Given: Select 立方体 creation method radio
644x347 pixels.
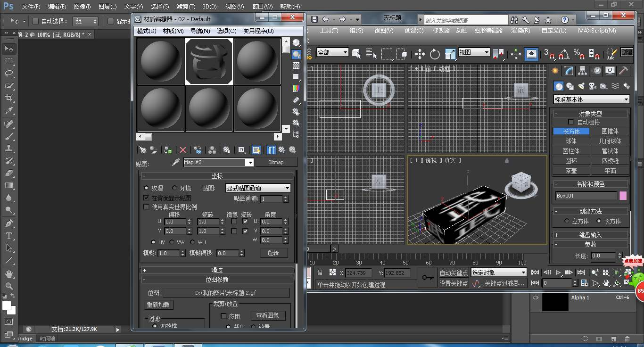Looking at the screenshot, I should tap(567, 221).
